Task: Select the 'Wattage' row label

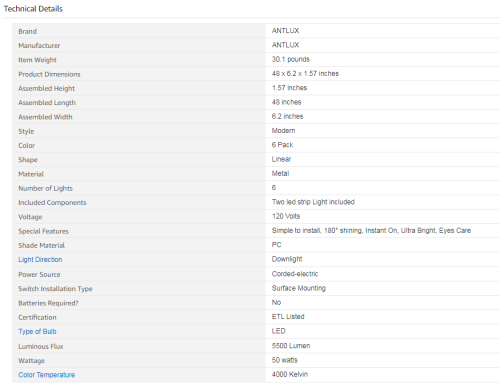Action: coord(31,361)
